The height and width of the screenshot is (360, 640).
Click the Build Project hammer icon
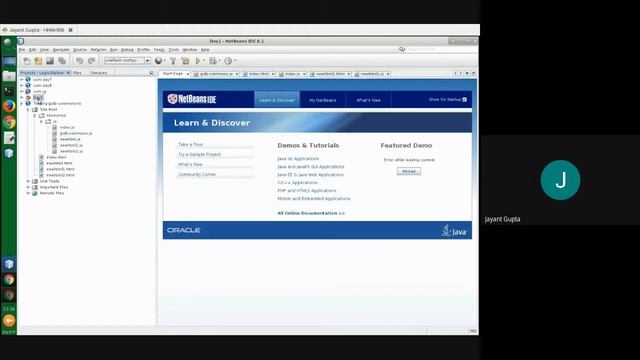pos(173,61)
